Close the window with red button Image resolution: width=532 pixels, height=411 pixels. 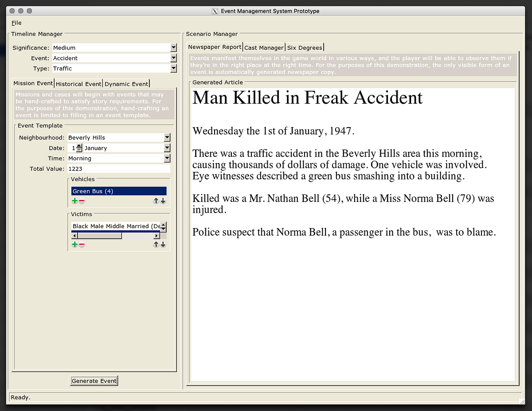click(x=12, y=11)
